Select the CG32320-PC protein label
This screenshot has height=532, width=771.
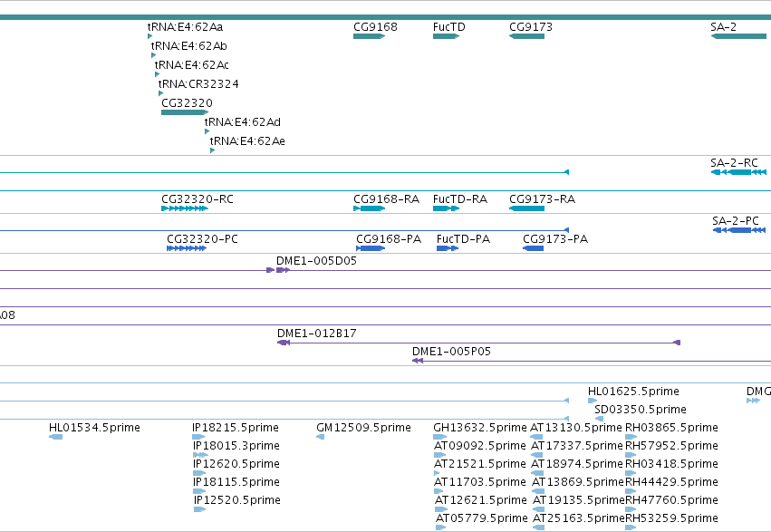coord(203,239)
